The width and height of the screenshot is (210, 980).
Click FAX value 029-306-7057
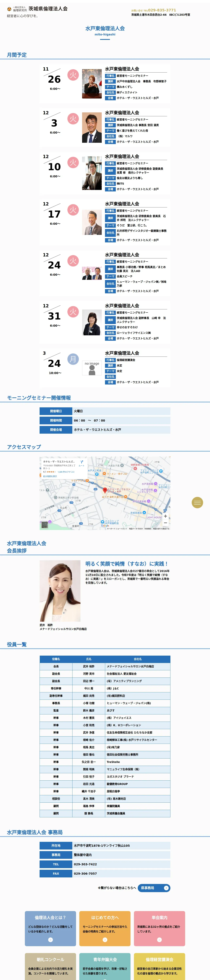click(85, 874)
